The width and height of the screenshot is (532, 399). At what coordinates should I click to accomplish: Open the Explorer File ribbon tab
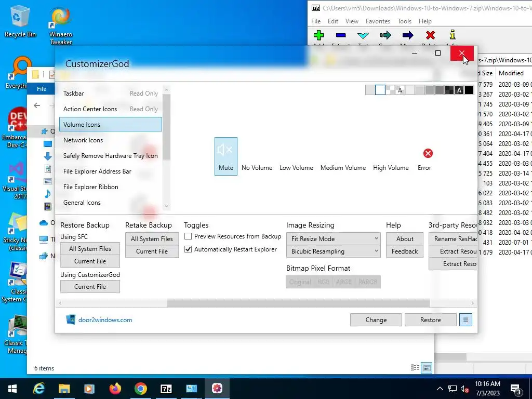[42, 88]
